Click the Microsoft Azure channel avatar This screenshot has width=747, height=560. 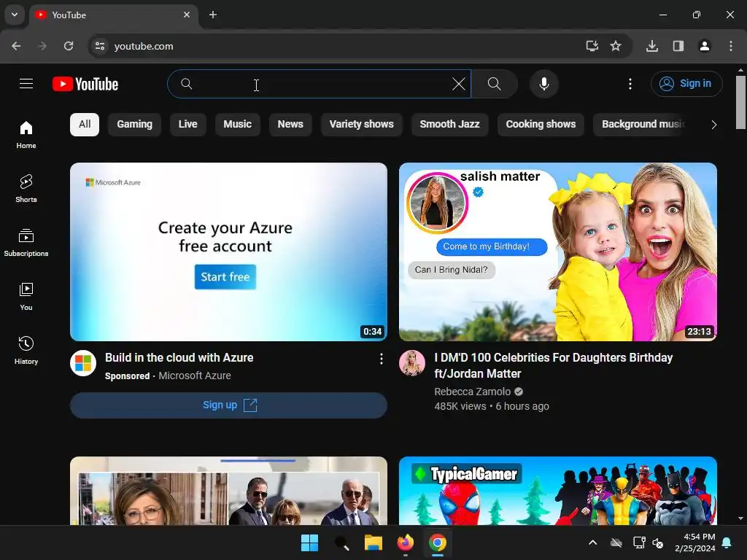83,363
